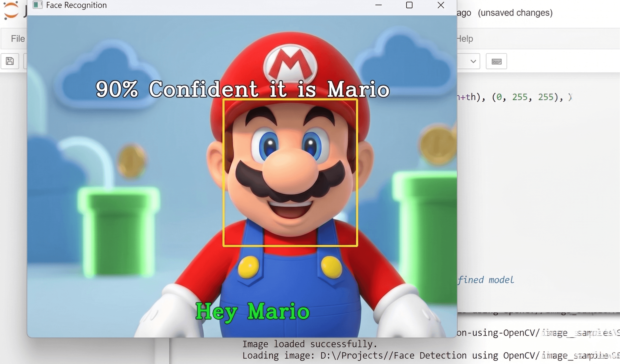Open the command palette keyboard icon
Screen dimensions: 620x364
pos(496,61)
